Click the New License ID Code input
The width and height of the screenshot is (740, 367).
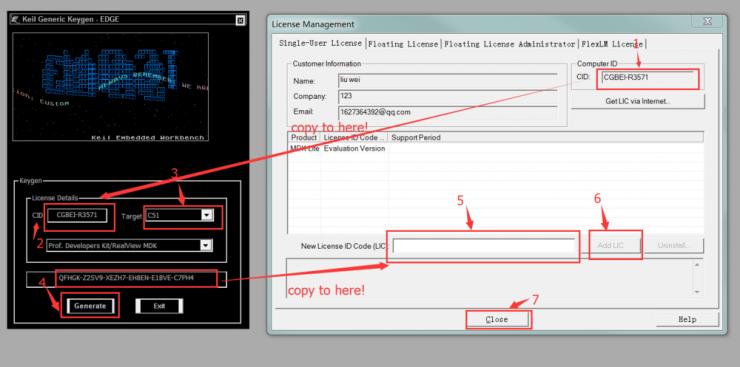484,246
